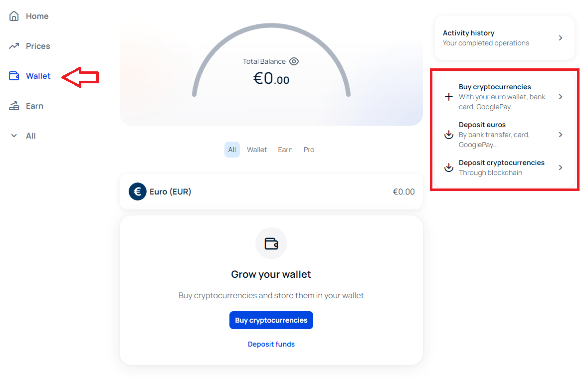Image resolution: width=588 pixels, height=379 pixels.
Task: Open the Euro (EUR) balance row
Action: 271,191
